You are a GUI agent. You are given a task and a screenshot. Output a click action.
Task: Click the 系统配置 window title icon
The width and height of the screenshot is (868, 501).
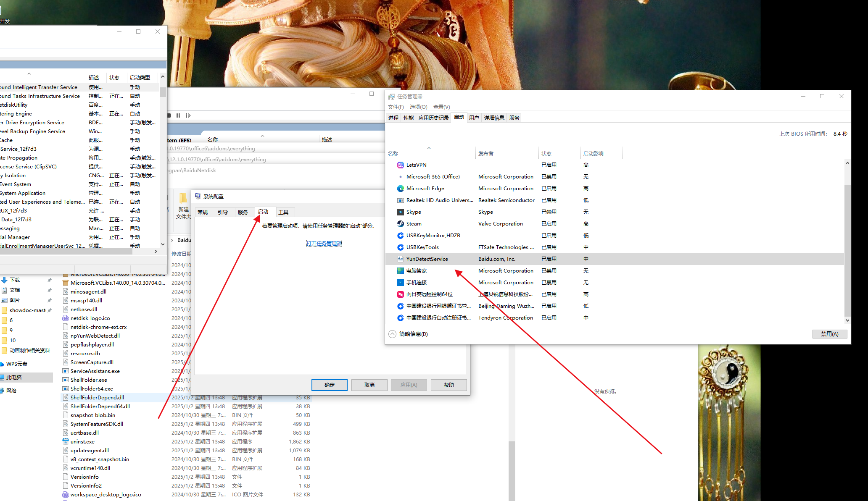click(198, 196)
